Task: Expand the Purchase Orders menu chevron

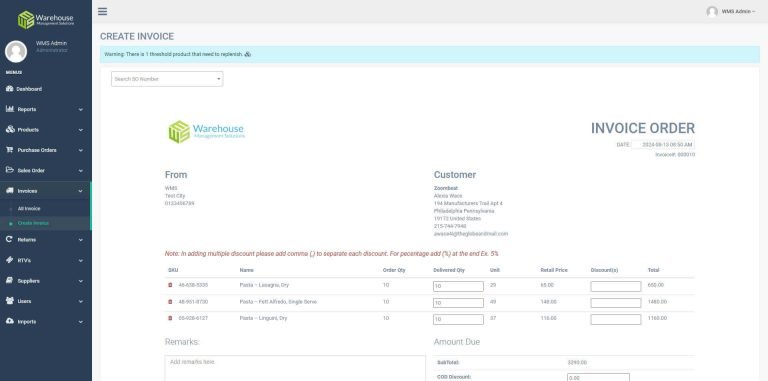Action: coord(81,150)
